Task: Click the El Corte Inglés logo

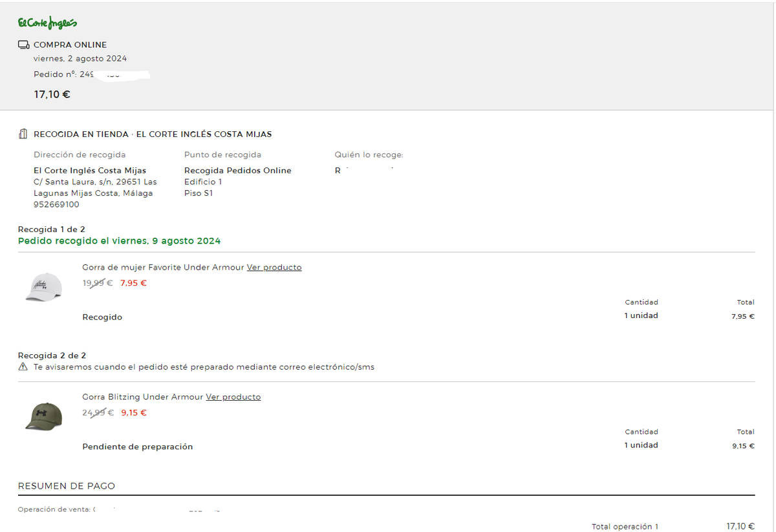Action: [47, 23]
